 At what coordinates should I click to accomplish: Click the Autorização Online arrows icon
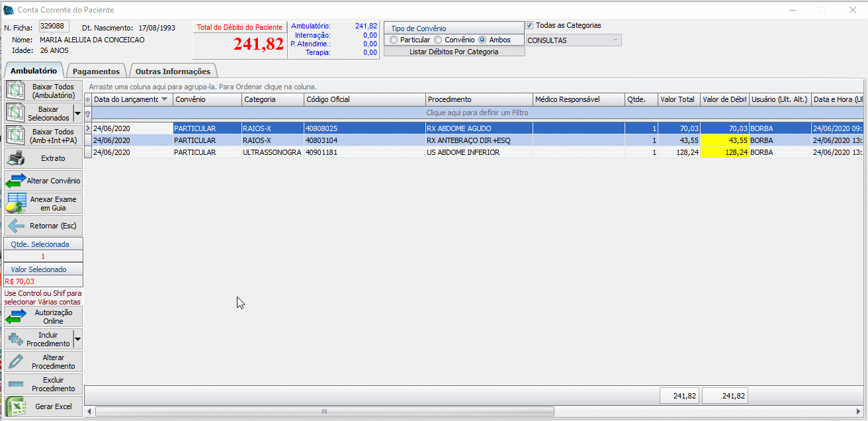[x=16, y=316]
